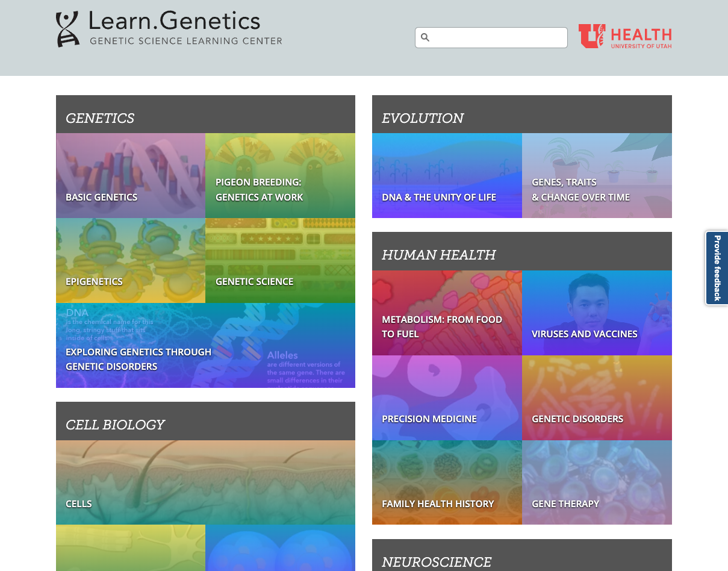Screen dimensions: 728x571
Task: Focus the site search field
Action: point(491,37)
